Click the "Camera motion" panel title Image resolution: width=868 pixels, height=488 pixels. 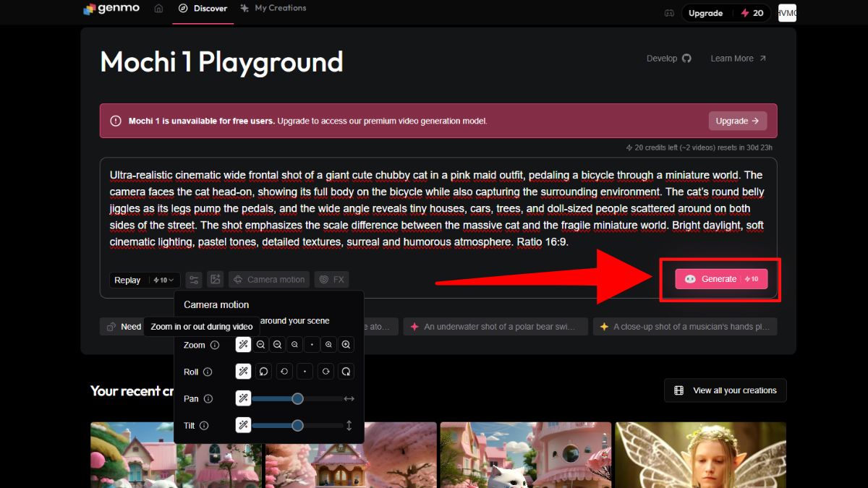click(216, 305)
